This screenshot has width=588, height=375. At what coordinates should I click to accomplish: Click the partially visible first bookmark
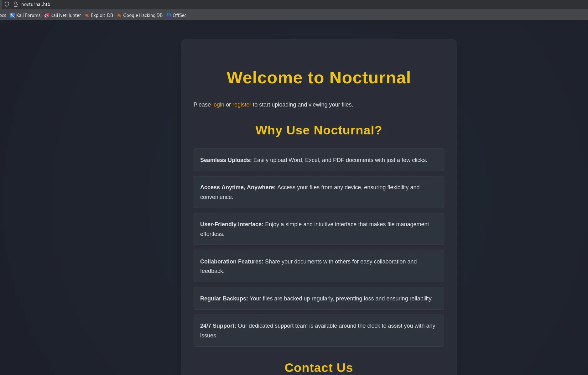[3, 15]
